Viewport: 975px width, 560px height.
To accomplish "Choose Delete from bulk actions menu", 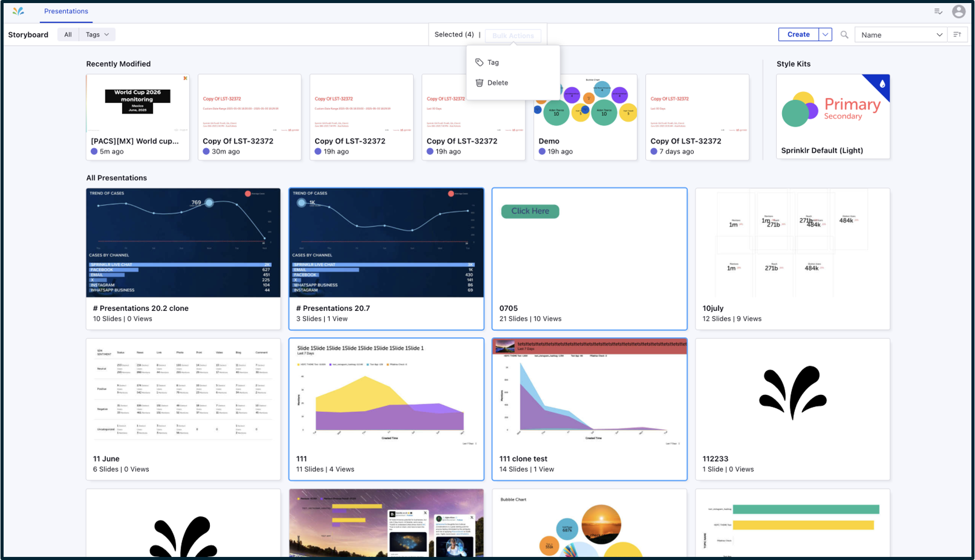I will pos(513,83).
